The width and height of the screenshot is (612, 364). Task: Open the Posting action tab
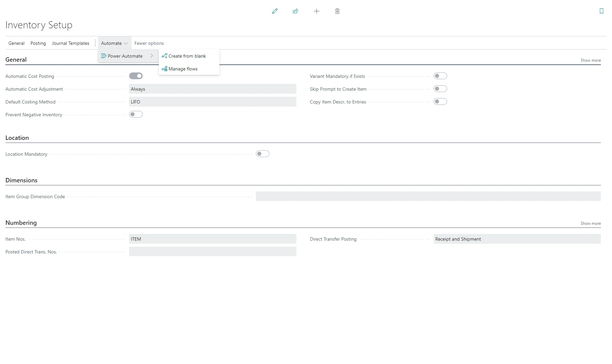[38, 43]
